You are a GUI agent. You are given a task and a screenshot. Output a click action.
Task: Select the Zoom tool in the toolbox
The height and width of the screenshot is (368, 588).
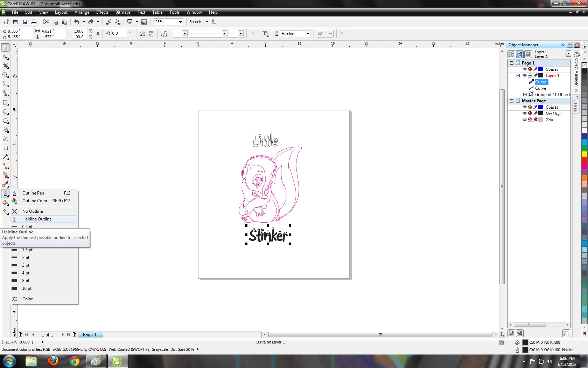coord(5,75)
